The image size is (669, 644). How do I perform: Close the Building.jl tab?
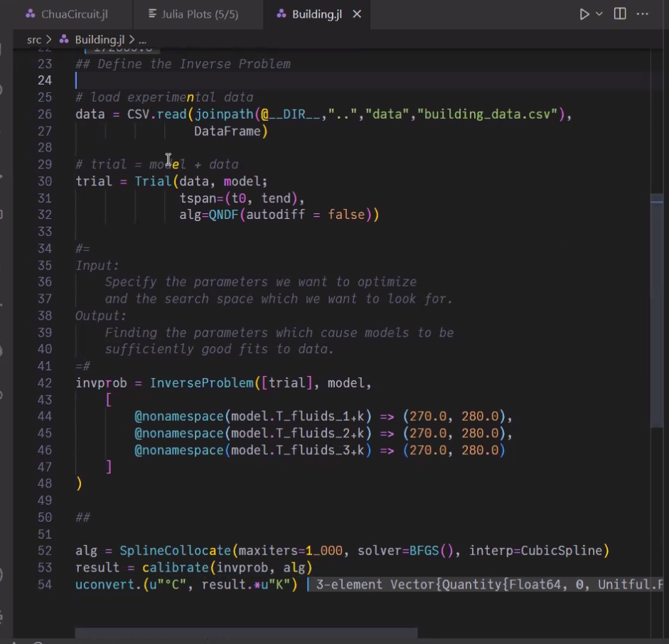coord(357,14)
